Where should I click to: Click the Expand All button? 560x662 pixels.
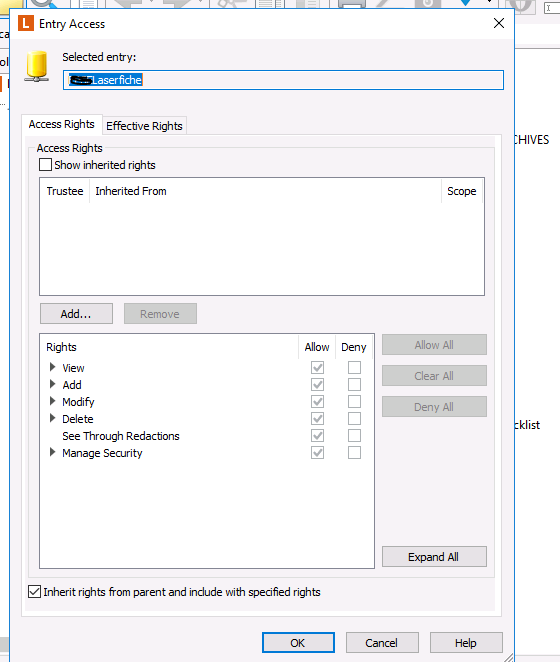tap(434, 557)
